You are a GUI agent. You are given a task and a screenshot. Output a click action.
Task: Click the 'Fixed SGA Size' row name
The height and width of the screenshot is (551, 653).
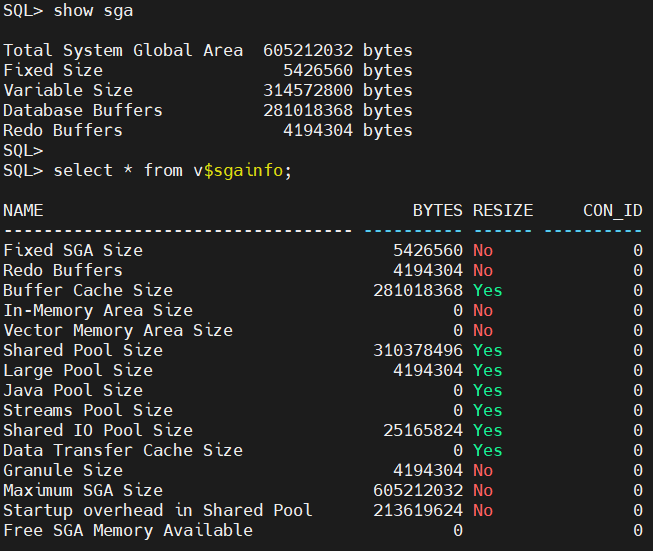click(73, 250)
